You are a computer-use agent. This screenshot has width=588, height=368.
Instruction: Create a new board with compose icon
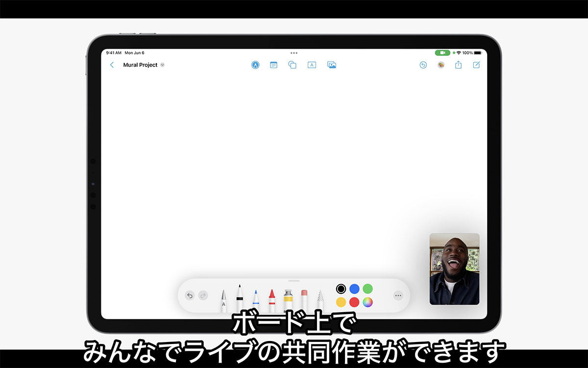(x=476, y=65)
